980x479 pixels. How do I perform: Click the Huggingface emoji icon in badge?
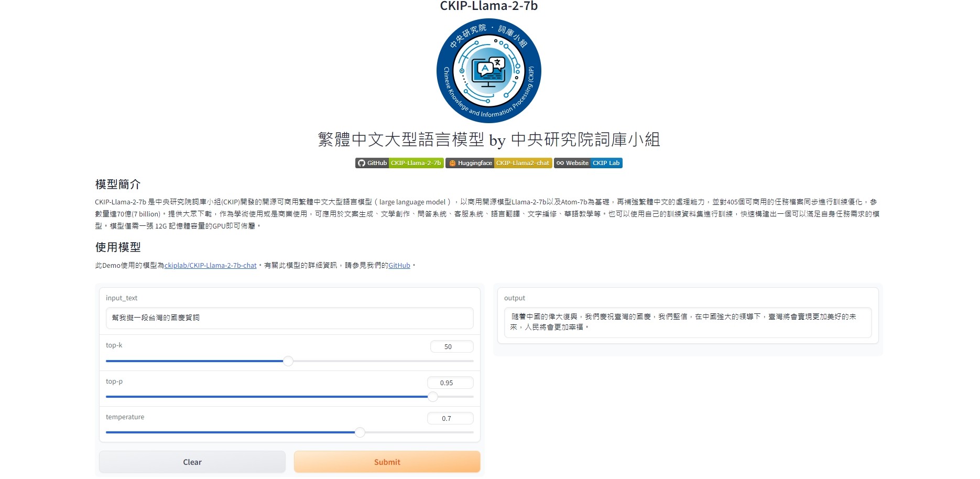[452, 163]
